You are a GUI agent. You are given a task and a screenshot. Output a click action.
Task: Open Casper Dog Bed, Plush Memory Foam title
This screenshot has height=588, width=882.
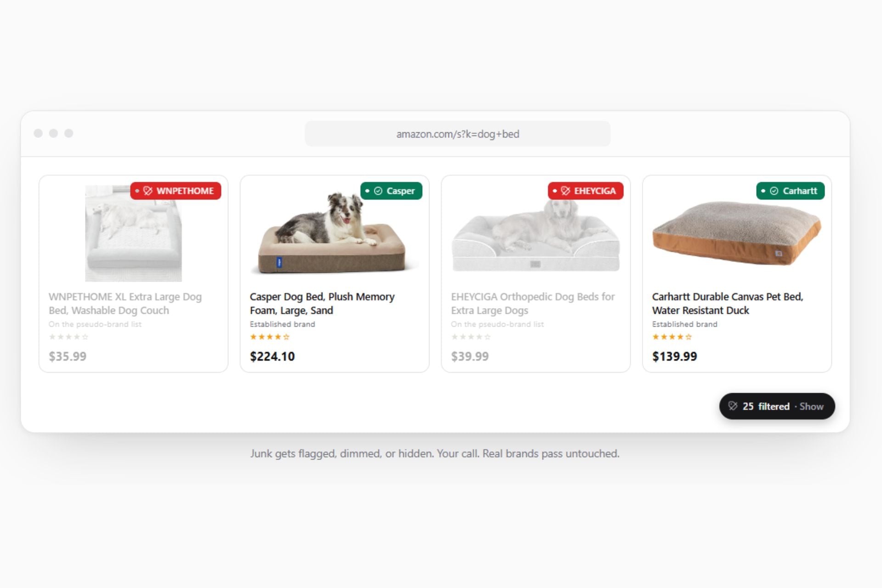click(x=322, y=303)
